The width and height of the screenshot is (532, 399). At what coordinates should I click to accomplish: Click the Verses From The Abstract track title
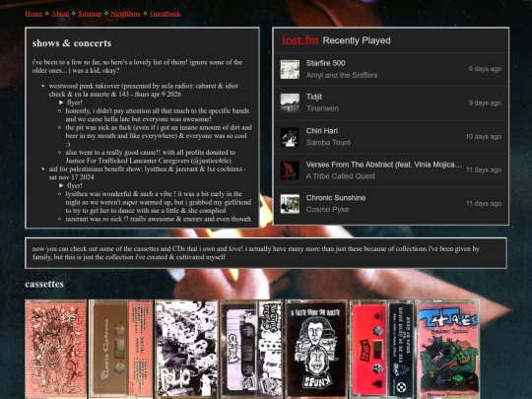coord(384,165)
